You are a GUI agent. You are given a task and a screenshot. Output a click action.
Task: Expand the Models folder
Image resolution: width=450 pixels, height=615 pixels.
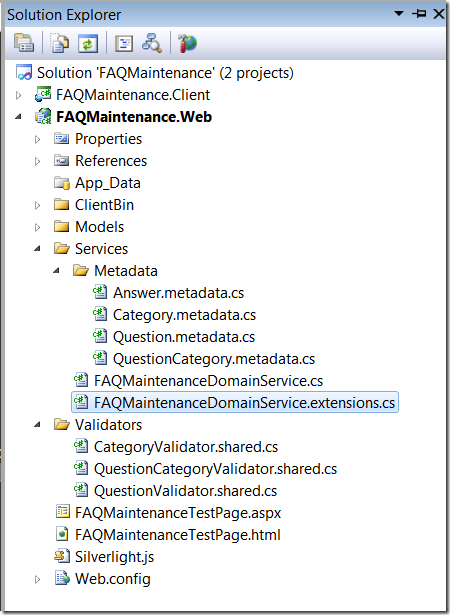click(37, 227)
